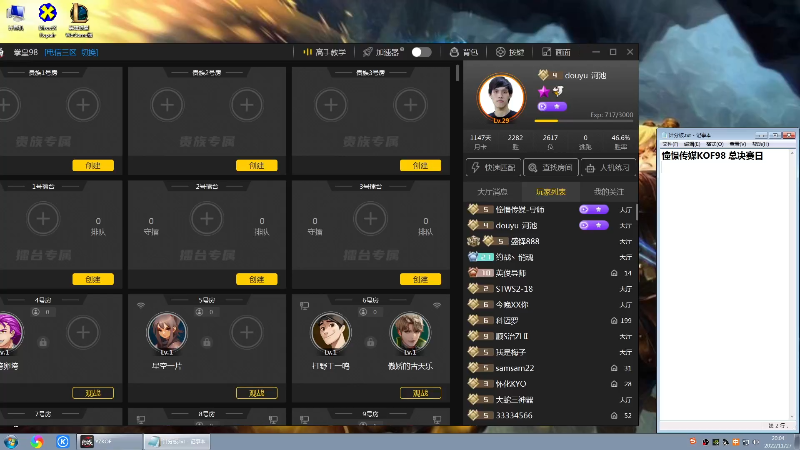Click 创建 in arena room 2
The image size is (800, 450).
[257, 279]
